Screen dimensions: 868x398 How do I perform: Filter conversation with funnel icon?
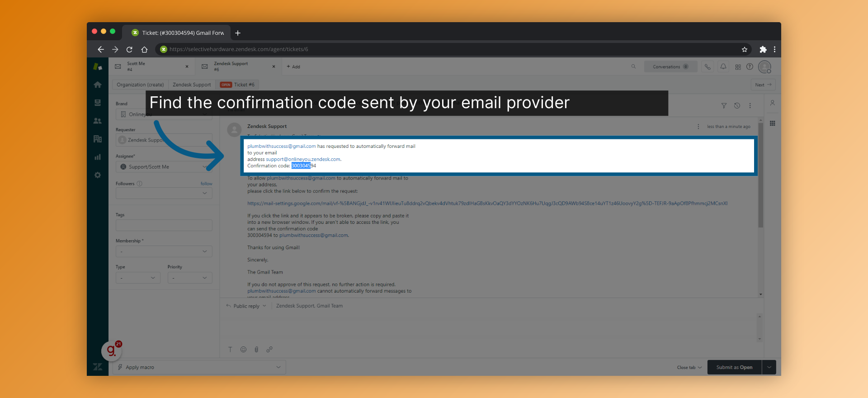[x=724, y=105]
